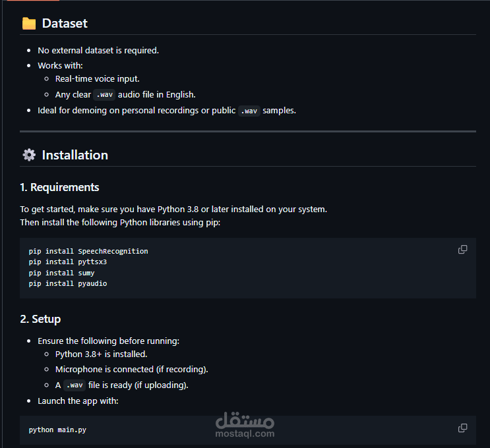Click the '2. Setup' subheading
Screen dimensions: 490x448
tap(40, 319)
